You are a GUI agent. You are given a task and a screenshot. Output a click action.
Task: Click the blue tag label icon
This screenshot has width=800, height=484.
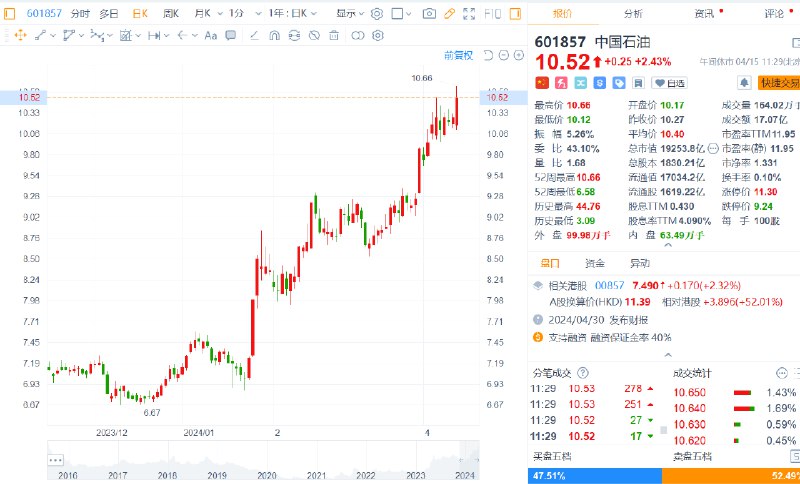[619, 83]
